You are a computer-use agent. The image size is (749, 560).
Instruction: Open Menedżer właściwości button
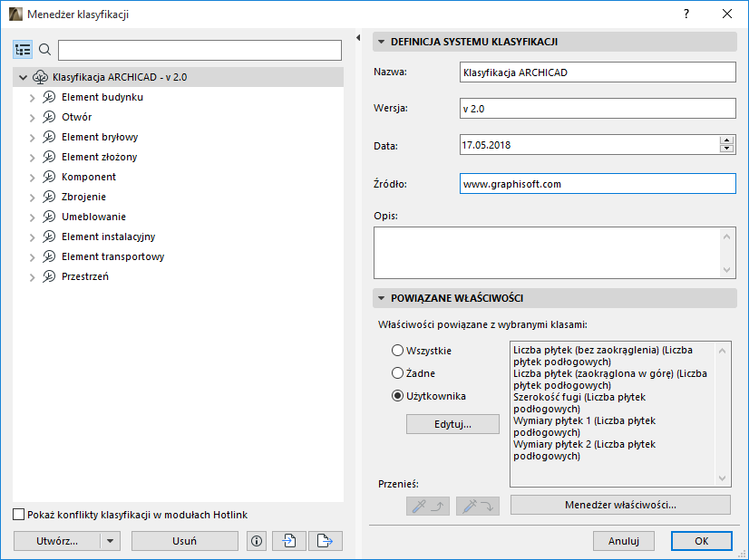[620, 505]
